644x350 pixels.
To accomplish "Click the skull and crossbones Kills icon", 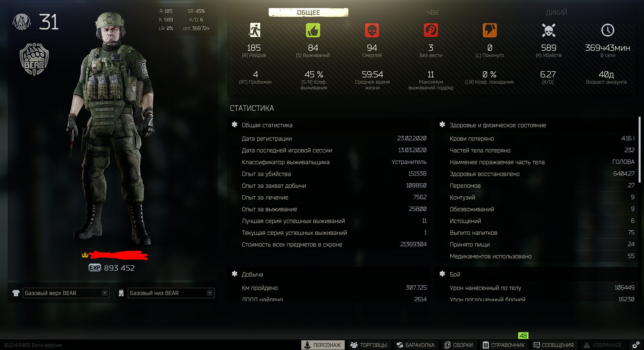I will [548, 30].
